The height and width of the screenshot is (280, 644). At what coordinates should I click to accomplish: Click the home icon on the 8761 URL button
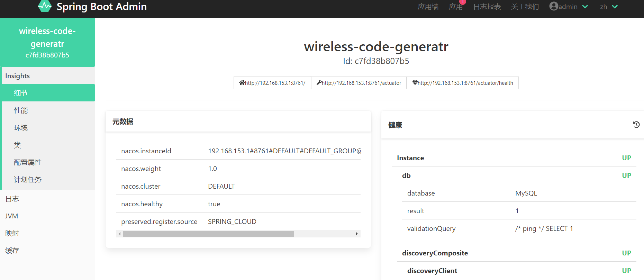242,83
